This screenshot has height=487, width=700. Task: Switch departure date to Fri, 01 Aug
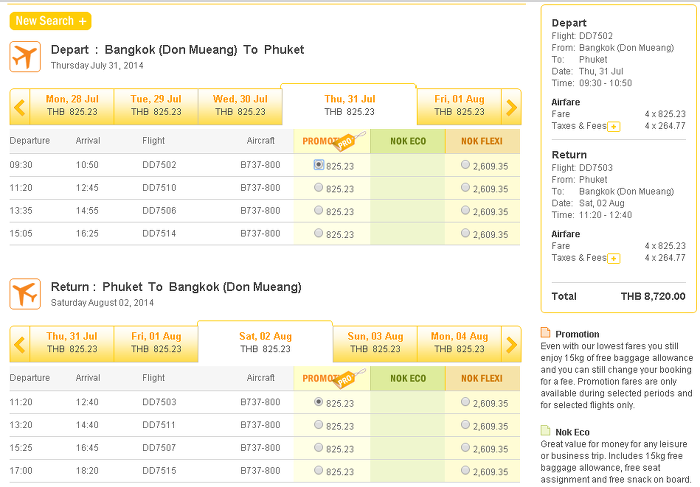coord(459,106)
